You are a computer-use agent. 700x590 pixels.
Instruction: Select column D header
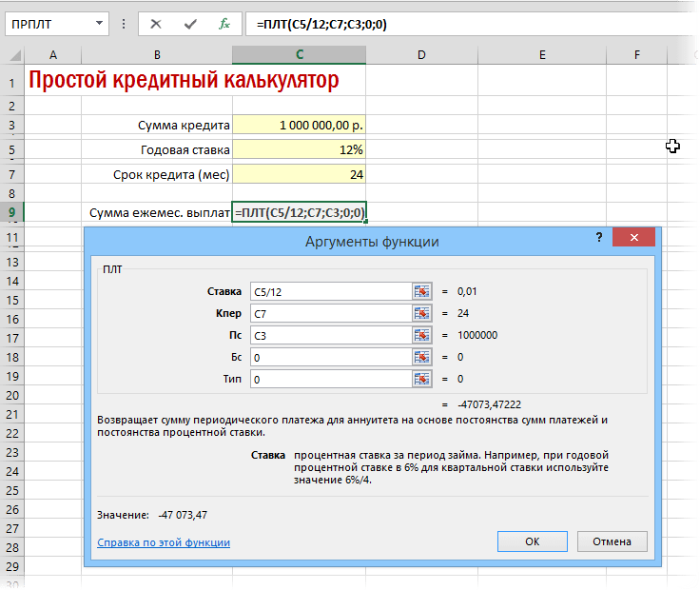[x=421, y=55]
